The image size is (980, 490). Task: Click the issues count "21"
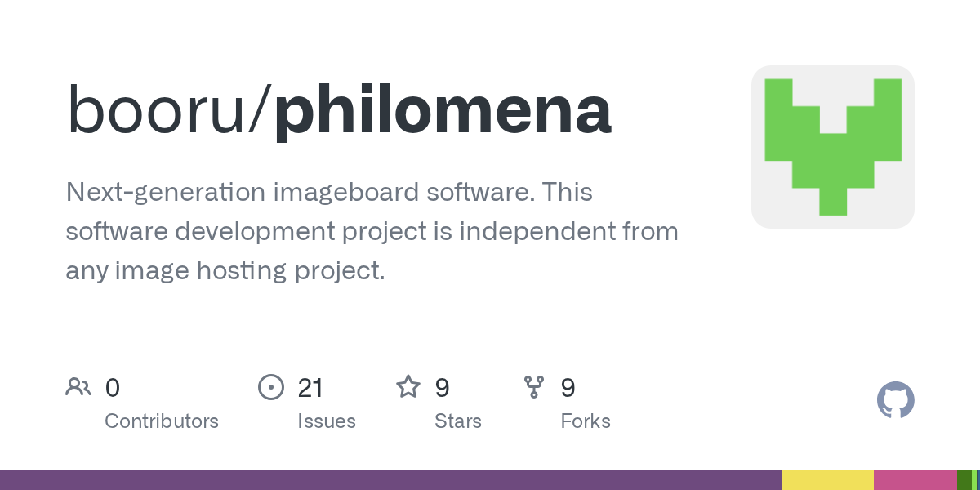click(x=310, y=388)
